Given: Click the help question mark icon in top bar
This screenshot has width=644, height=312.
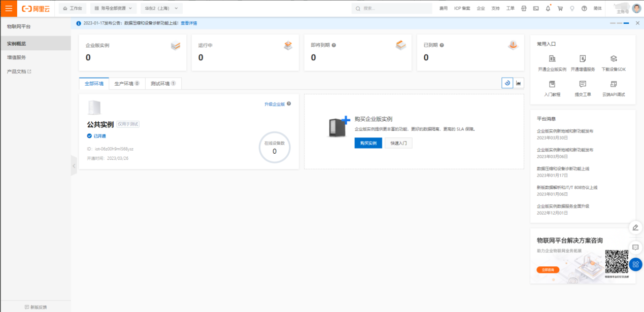Looking at the screenshot, I should pos(584,8).
